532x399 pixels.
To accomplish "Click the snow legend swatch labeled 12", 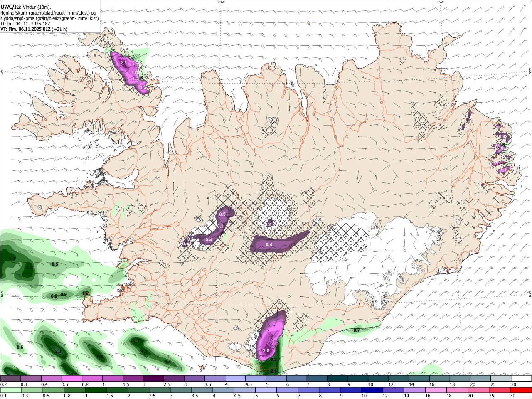I will point(398,379).
